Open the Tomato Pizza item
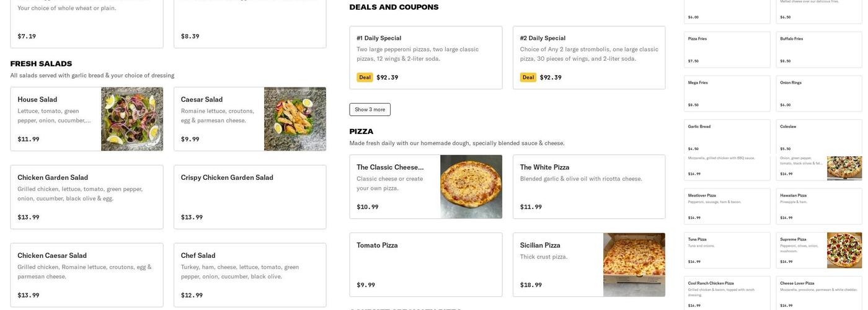The width and height of the screenshot is (868, 310). [425, 265]
